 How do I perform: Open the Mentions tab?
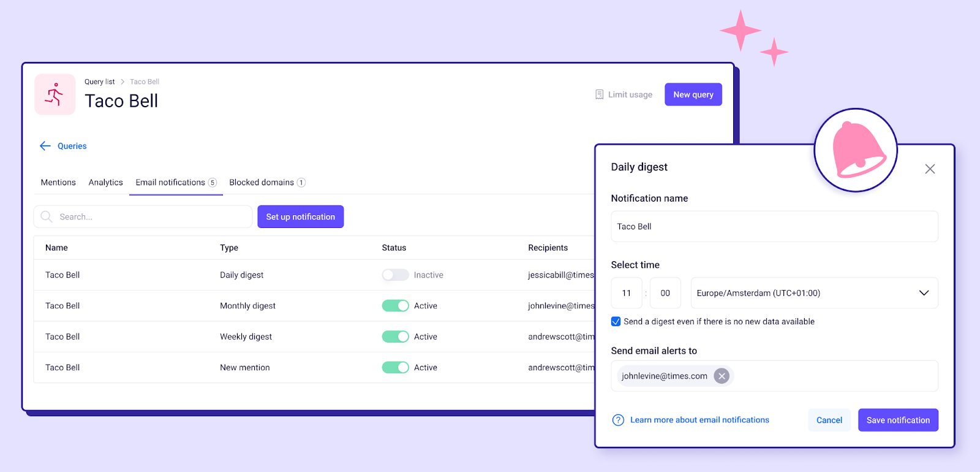[x=58, y=182]
